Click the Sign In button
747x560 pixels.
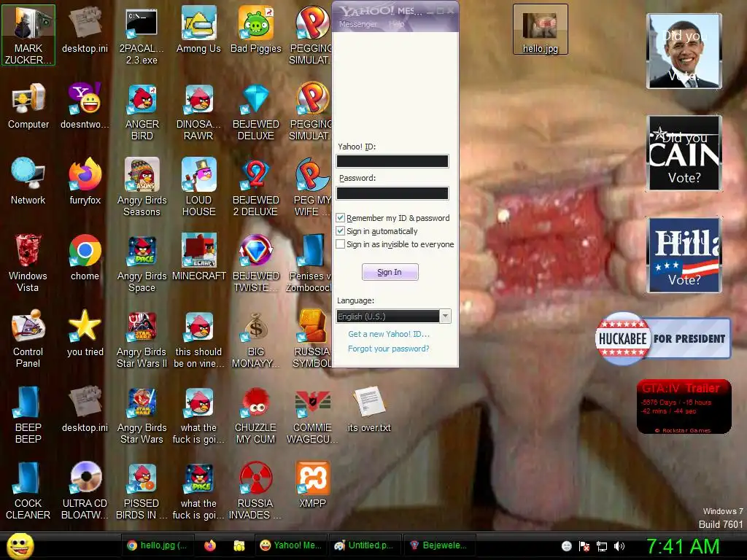click(390, 272)
